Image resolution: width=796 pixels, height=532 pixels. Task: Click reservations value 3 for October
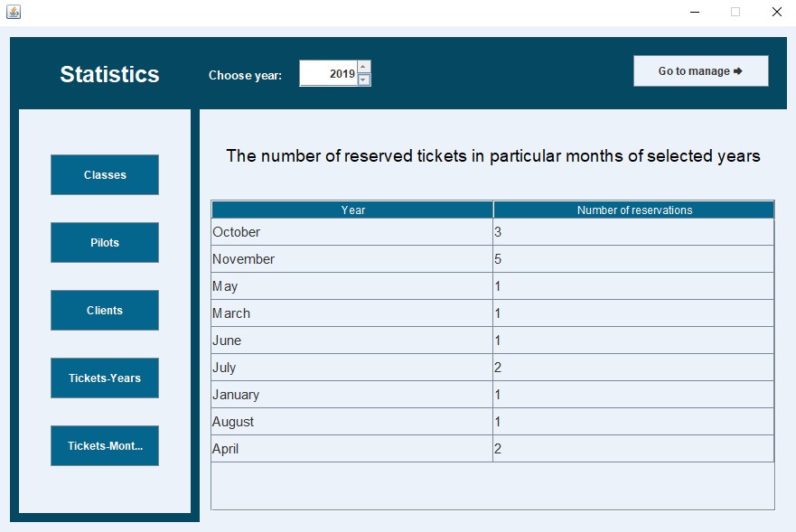point(633,232)
